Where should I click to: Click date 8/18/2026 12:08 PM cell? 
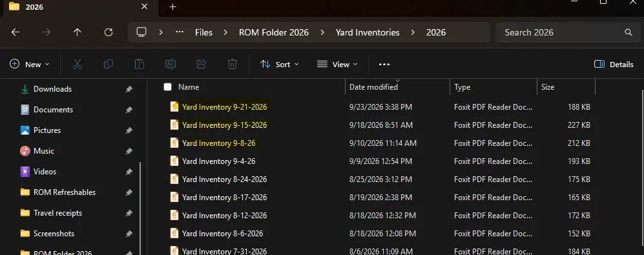pos(382,234)
